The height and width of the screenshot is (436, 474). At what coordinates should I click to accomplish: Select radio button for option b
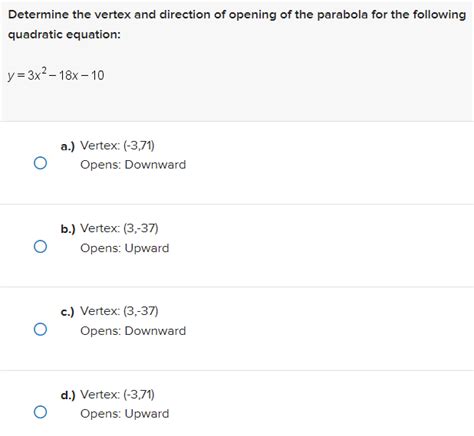pyautogui.click(x=40, y=247)
